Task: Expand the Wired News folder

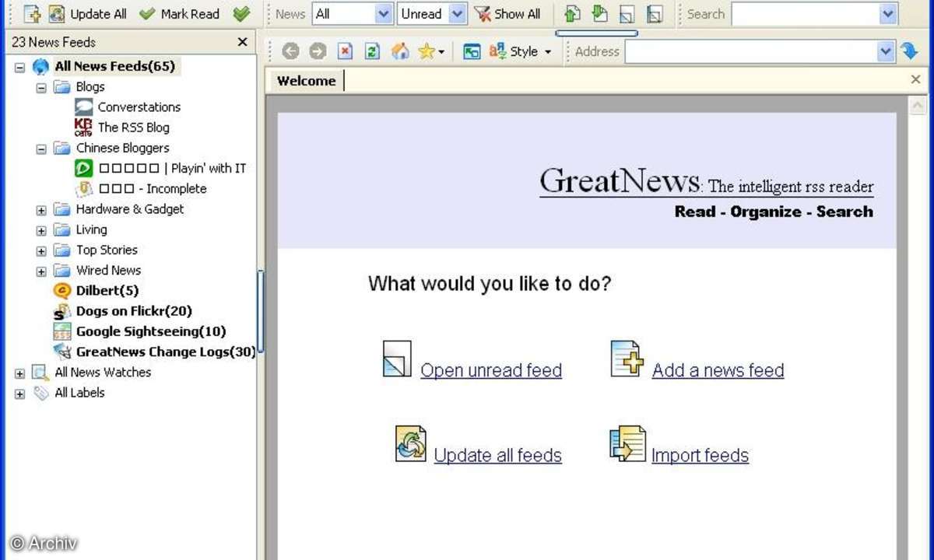Action: (41, 271)
